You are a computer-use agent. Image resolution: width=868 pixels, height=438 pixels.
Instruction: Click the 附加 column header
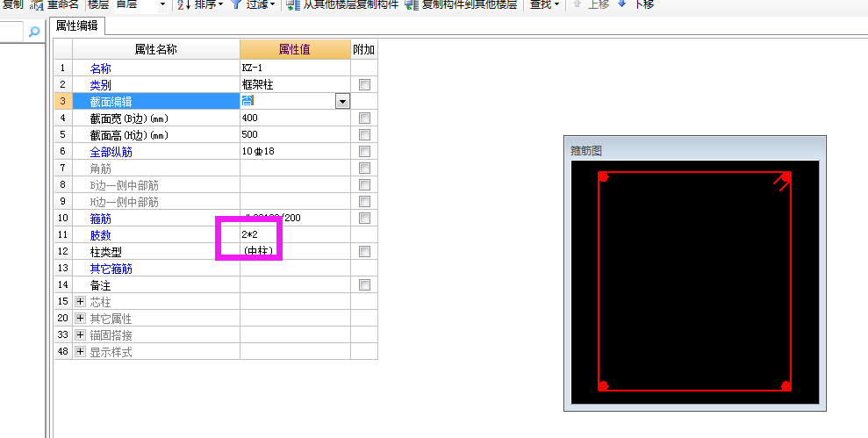pos(363,49)
